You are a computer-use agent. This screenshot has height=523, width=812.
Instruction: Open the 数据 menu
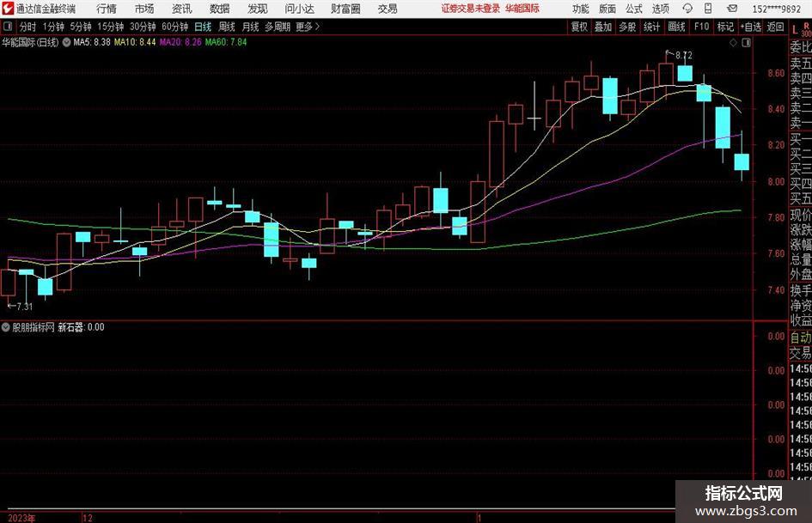pos(220,9)
